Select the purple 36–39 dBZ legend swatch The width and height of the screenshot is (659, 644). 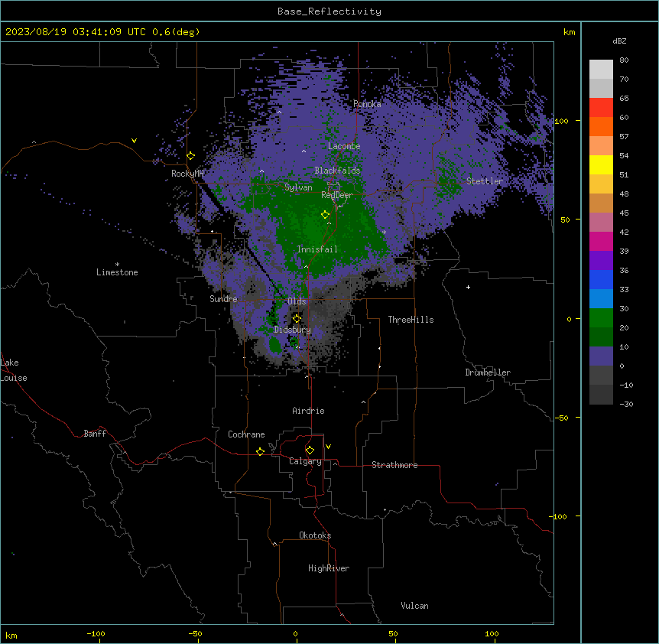coord(601,260)
